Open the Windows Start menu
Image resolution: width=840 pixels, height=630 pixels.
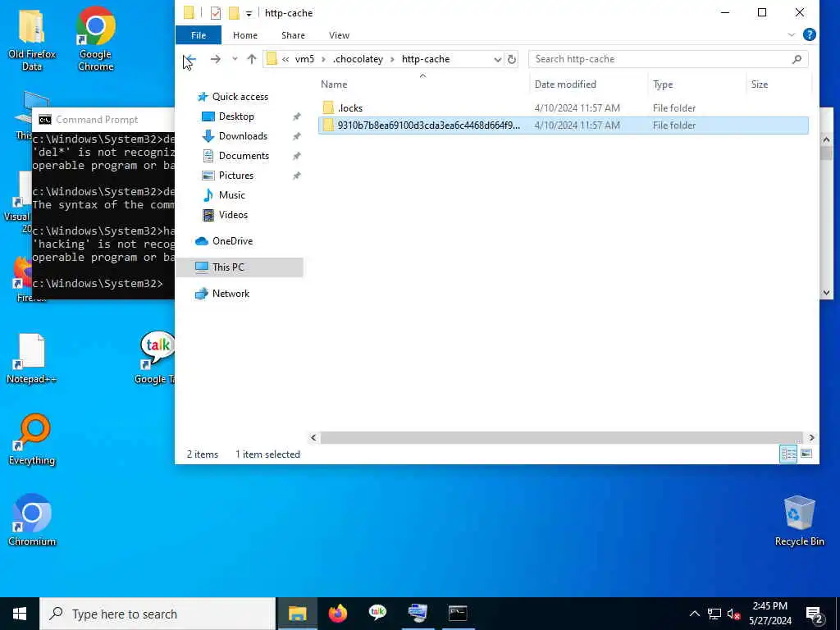(x=20, y=614)
